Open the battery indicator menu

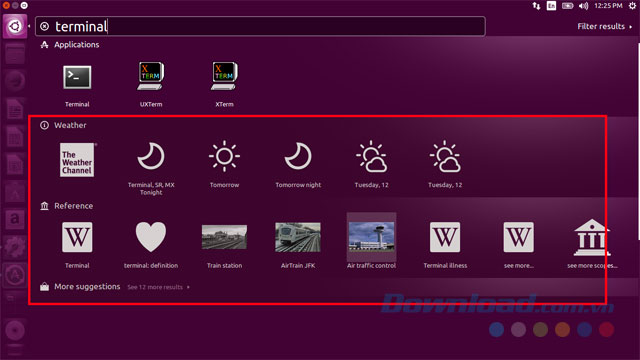coord(567,6)
